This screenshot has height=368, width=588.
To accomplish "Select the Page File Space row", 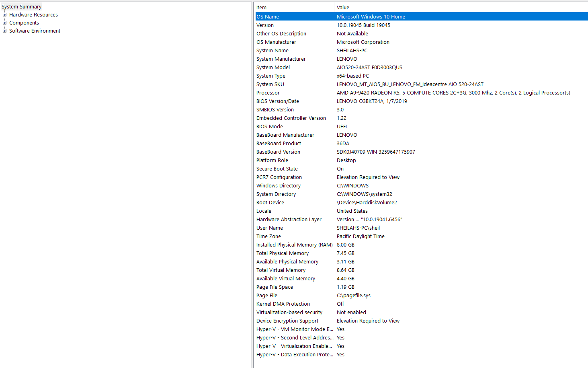I will click(422, 287).
